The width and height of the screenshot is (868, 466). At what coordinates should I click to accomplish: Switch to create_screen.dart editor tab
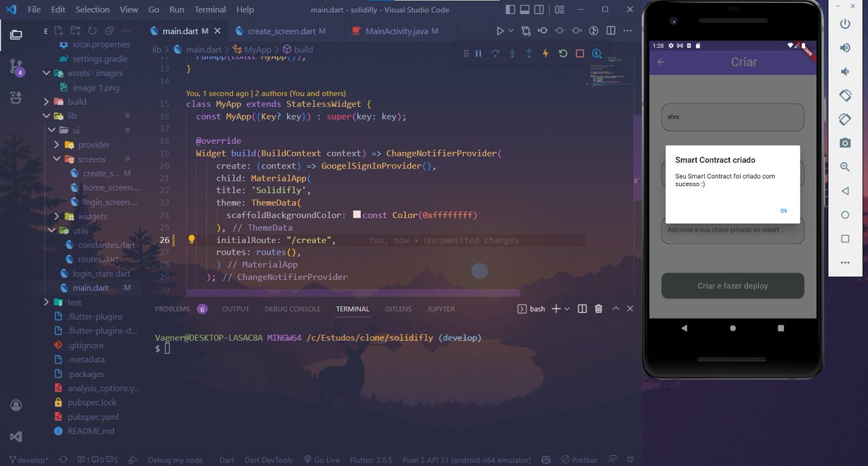point(281,31)
